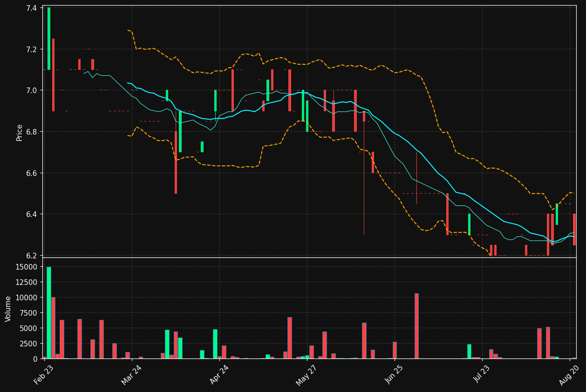Click the May 27 date label
The height and width of the screenshot is (392, 586).
306,375
